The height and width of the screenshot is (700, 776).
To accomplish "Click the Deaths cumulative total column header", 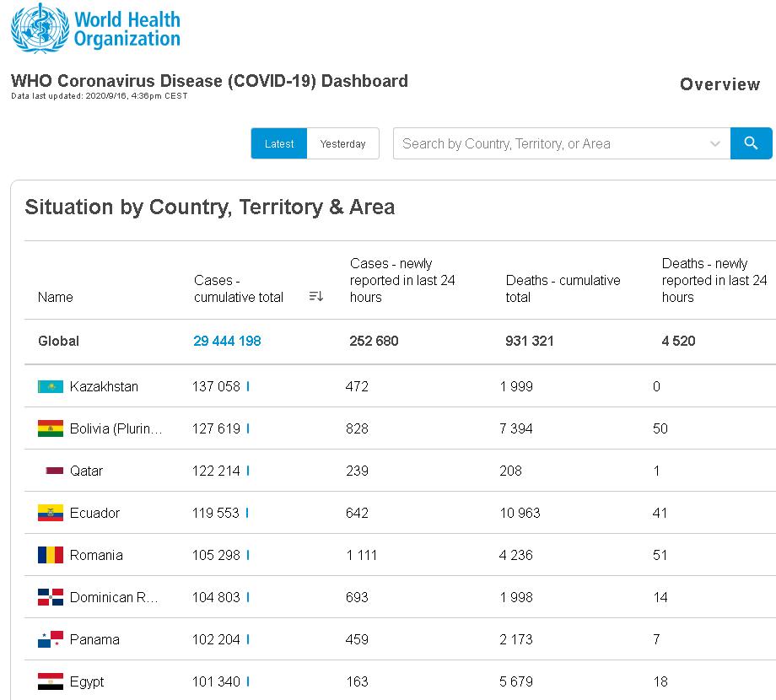I will click(x=563, y=288).
